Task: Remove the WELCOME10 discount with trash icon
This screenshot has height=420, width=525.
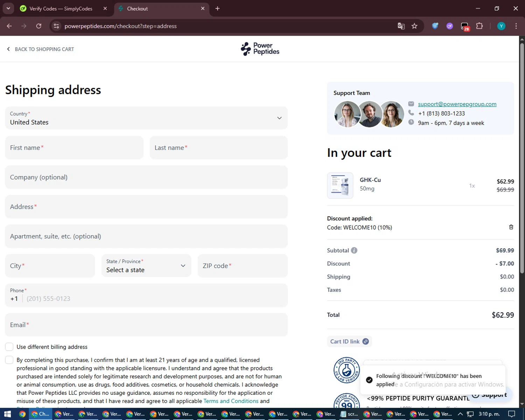Action: click(511, 227)
